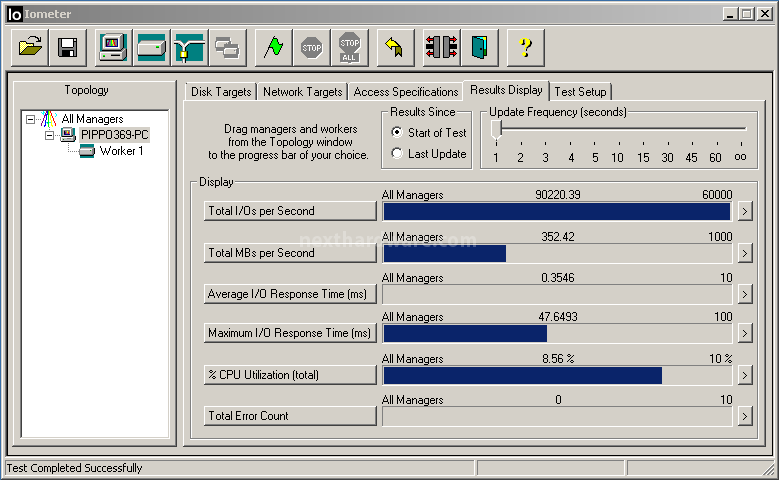Screen dimensions: 779x480
Task: Click the Iometer title bar logo
Action: click(15, 14)
